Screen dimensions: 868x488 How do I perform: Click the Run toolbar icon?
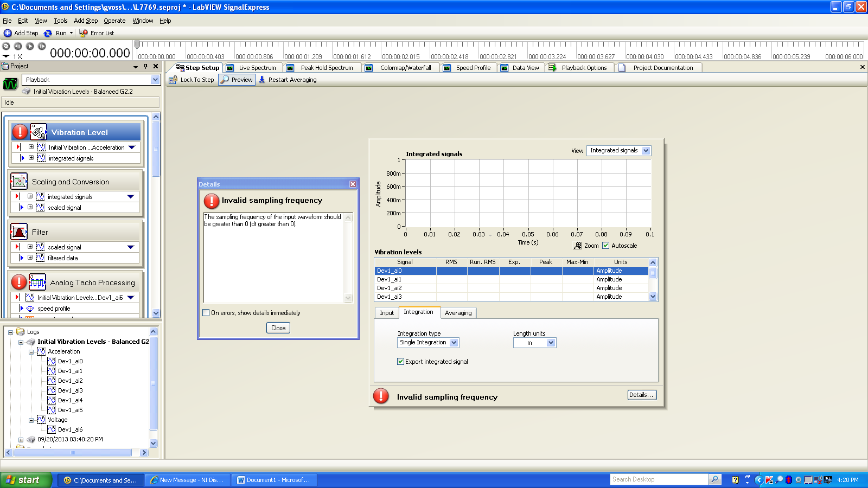[x=48, y=33]
